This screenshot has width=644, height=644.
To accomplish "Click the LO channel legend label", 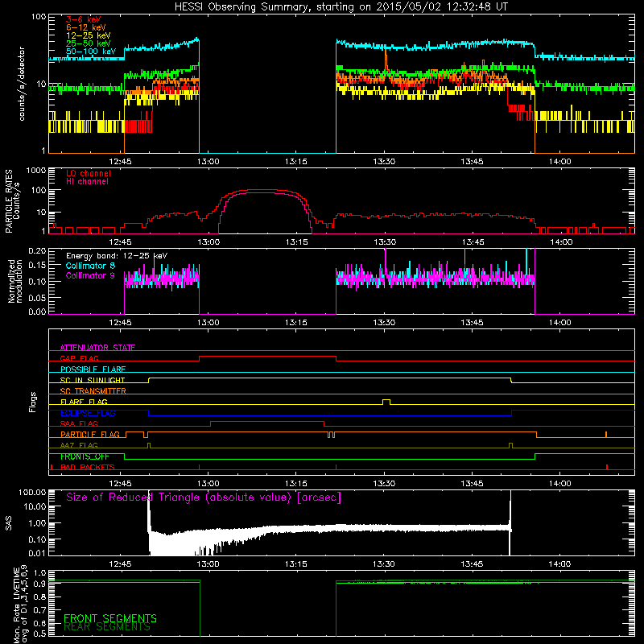I will tap(89, 173).
